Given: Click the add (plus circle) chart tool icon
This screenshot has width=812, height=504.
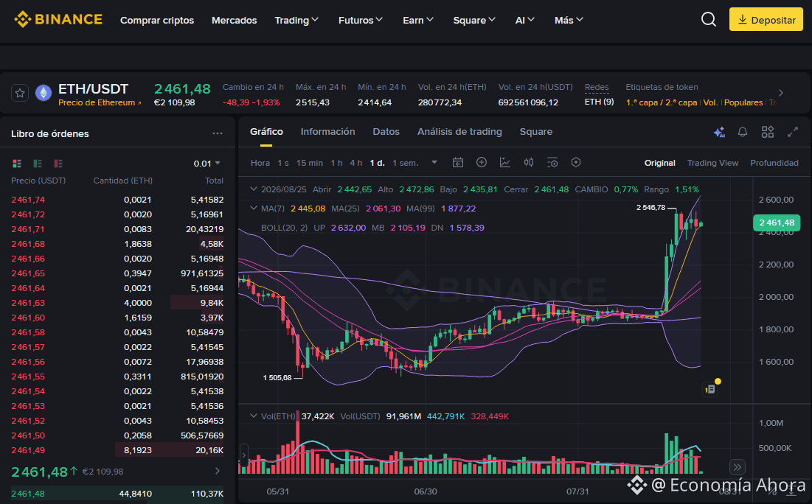Looking at the screenshot, I should pyautogui.click(x=482, y=163).
